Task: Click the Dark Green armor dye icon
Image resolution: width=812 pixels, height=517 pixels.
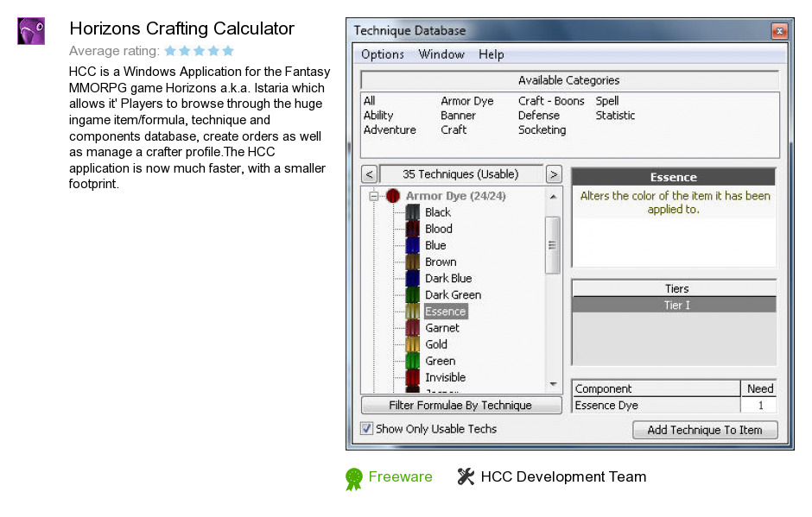Action: 412,295
